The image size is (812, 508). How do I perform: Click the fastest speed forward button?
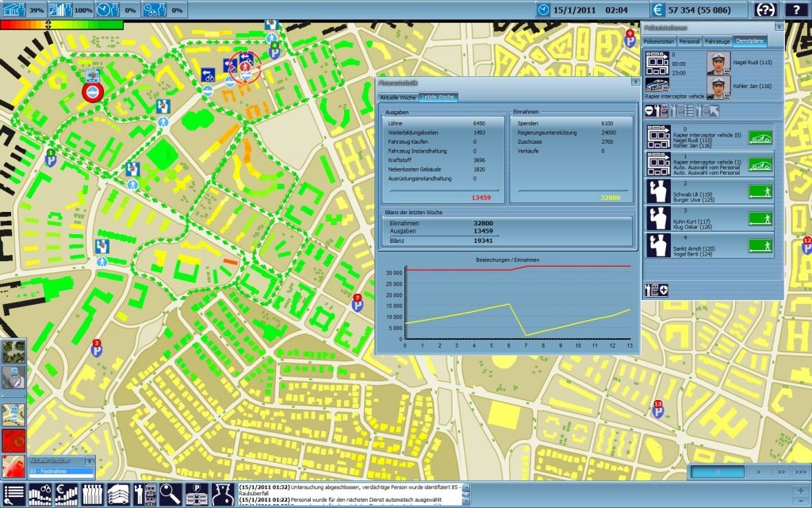pyautogui.click(x=799, y=471)
